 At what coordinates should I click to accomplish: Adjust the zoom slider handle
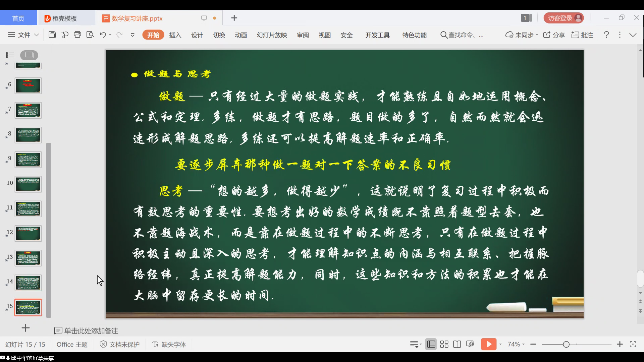pos(566,344)
